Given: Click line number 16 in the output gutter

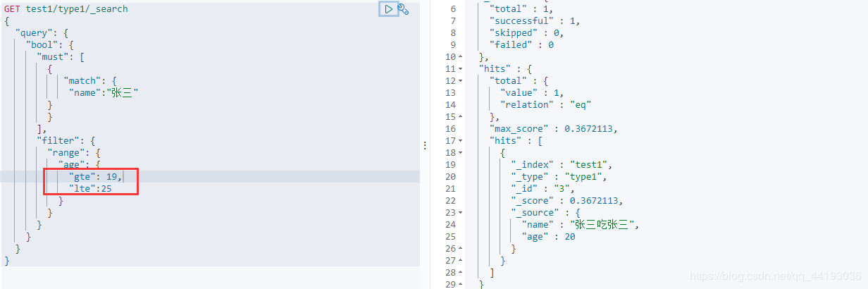Looking at the screenshot, I should point(450,128).
